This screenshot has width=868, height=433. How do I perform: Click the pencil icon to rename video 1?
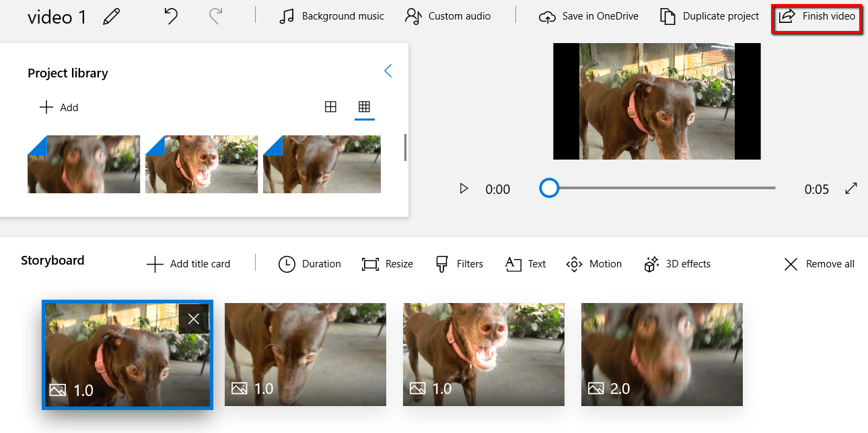tap(112, 17)
